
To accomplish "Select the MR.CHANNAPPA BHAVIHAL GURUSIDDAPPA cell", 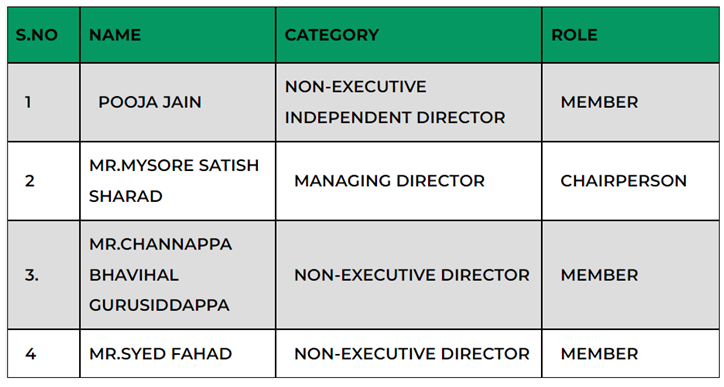I will coord(178,275).
